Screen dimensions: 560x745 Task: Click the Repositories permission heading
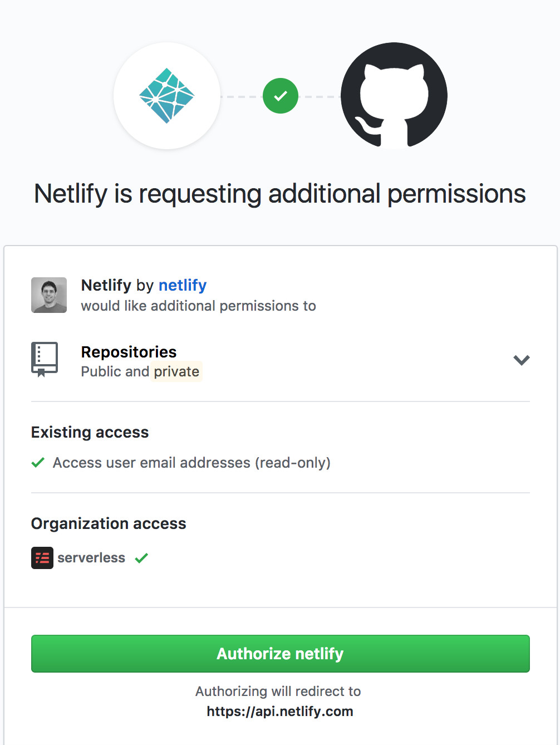click(x=129, y=352)
